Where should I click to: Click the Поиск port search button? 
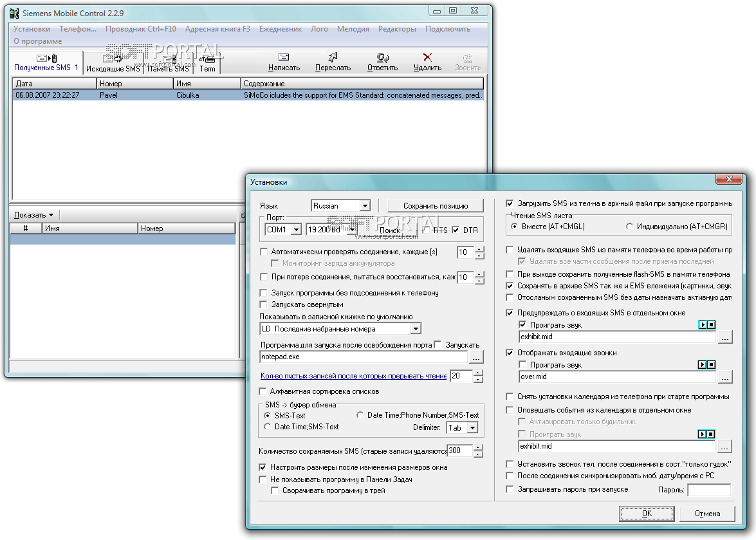[x=389, y=230]
